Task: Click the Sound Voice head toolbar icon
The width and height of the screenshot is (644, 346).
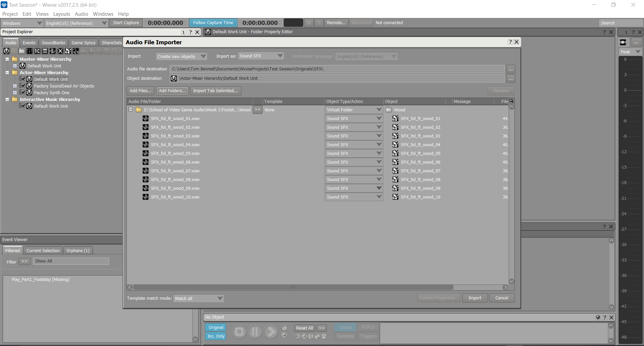Action: [x=76, y=51]
